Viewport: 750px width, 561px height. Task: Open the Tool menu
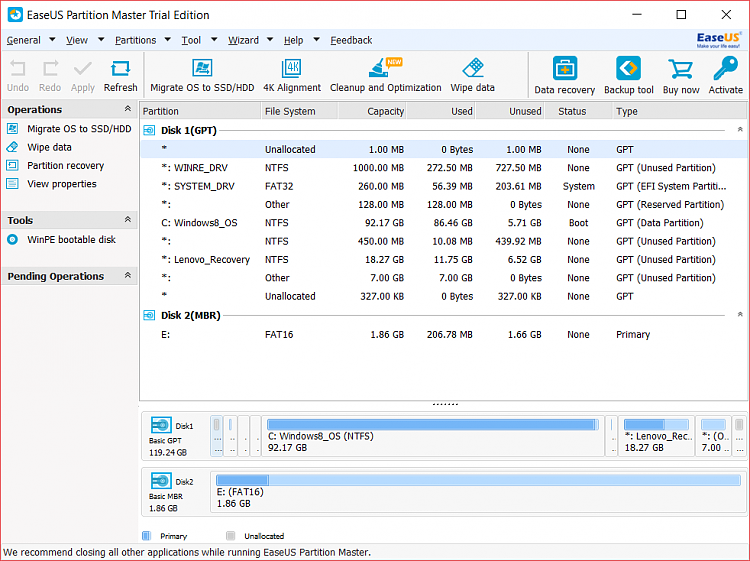click(x=191, y=40)
